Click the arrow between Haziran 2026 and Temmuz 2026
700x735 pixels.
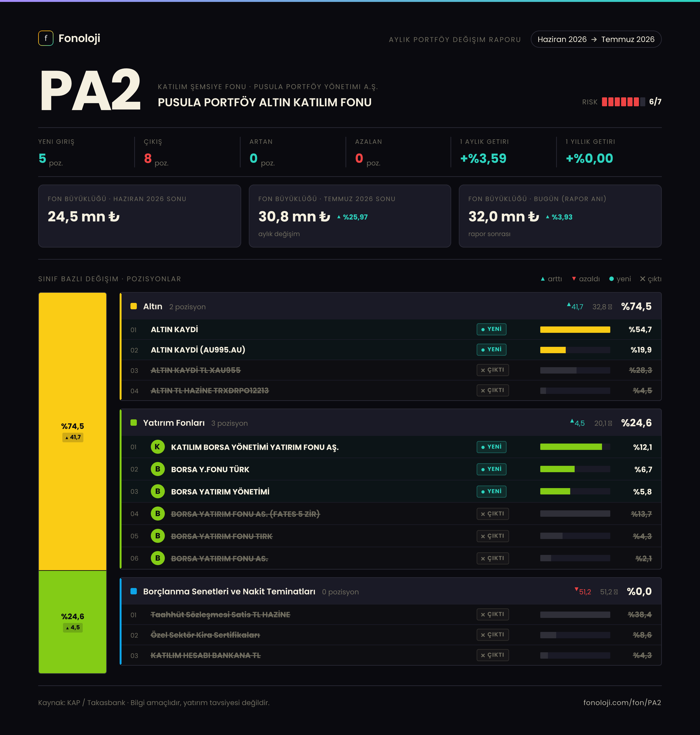coord(594,39)
